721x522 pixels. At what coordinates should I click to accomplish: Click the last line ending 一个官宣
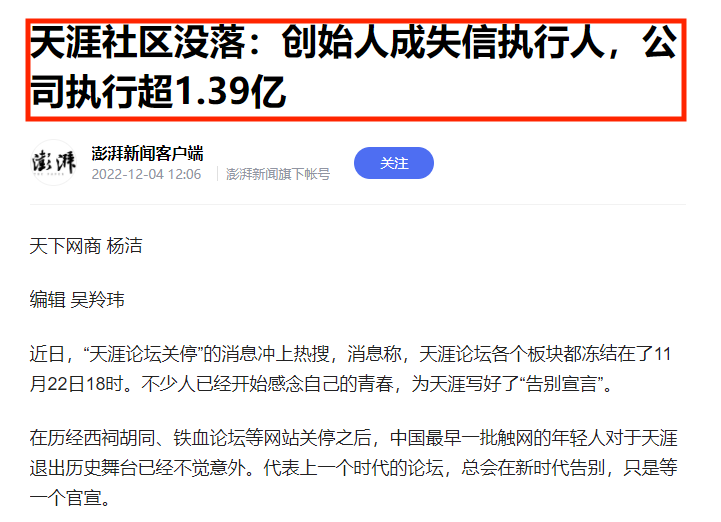click(x=70, y=498)
